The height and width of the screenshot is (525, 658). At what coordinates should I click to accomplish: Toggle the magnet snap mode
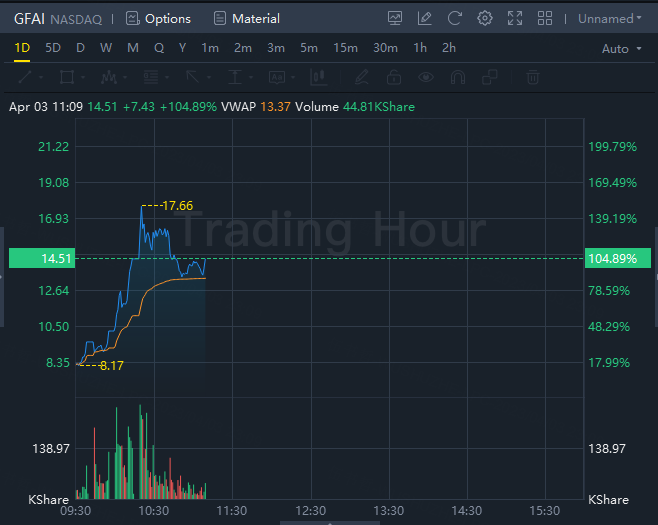458,77
